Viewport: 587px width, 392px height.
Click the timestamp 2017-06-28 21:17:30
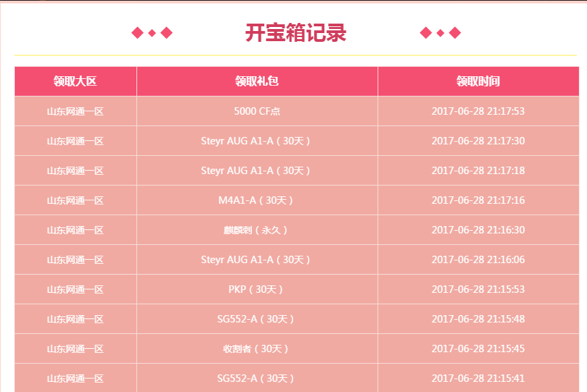click(478, 141)
